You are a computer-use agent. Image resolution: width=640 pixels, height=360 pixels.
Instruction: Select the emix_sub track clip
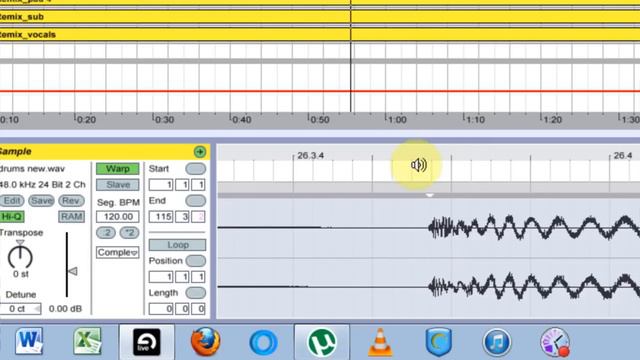tap(320, 17)
